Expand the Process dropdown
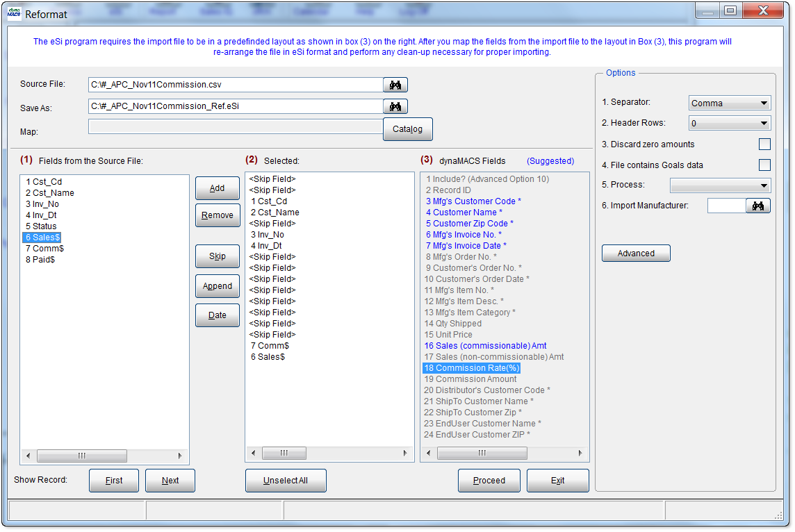The image size is (795, 532). [721, 185]
